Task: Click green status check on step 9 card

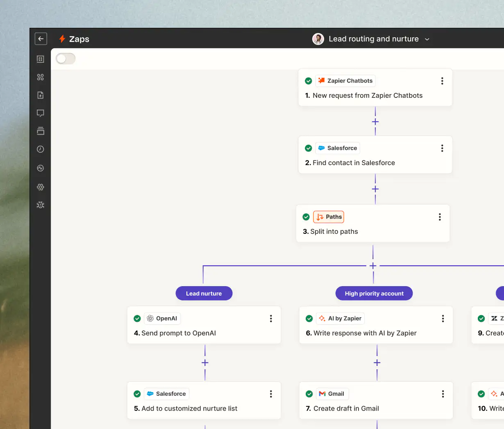Action: pos(481,318)
